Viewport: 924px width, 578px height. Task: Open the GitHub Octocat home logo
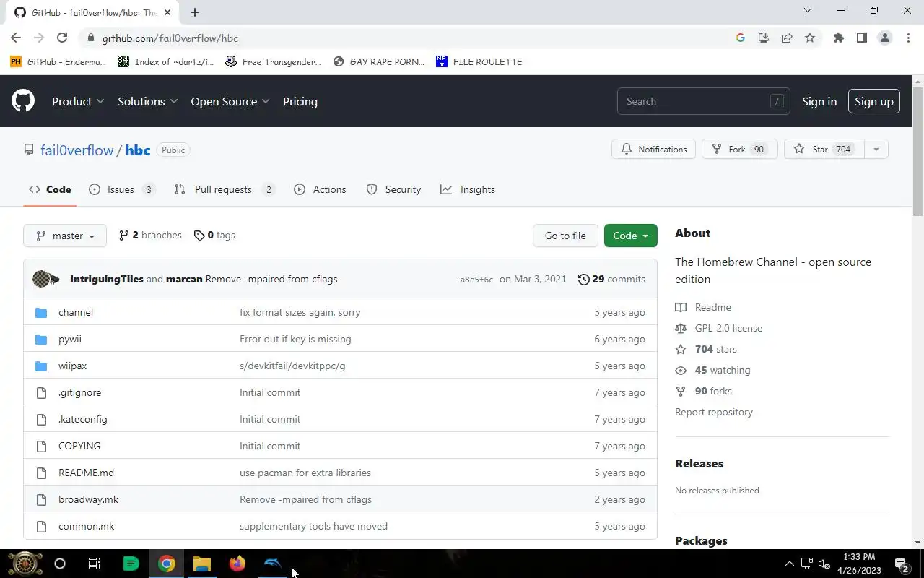coord(23,101)
